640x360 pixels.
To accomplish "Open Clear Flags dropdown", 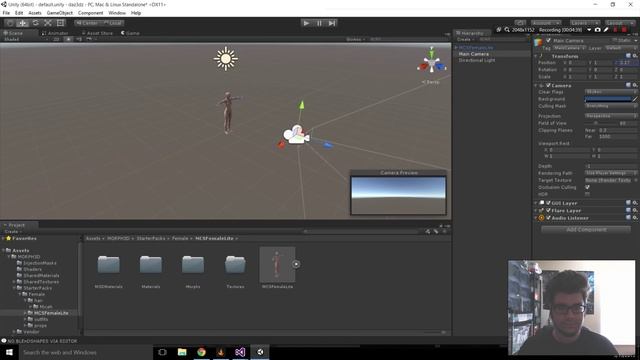I will click(x=611, y=92).
